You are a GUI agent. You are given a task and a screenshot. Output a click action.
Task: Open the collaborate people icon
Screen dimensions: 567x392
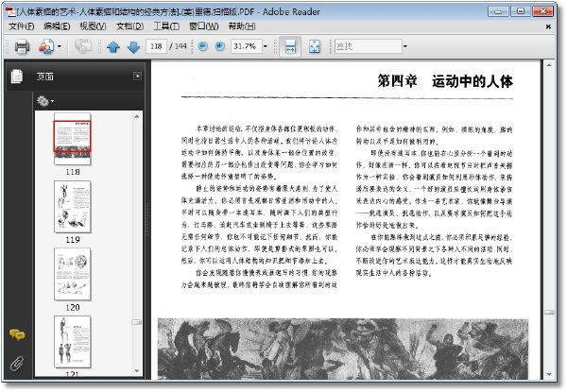46,46
